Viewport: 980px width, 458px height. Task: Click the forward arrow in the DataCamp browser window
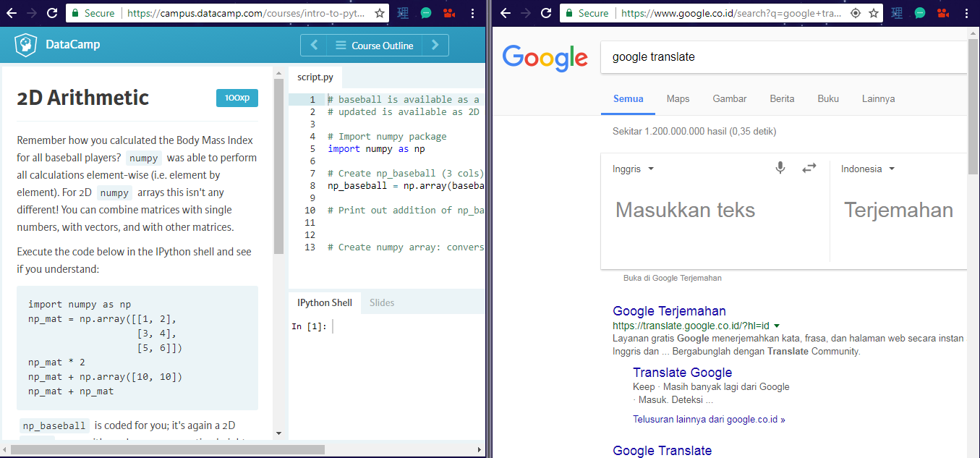(x=33, y=13)
